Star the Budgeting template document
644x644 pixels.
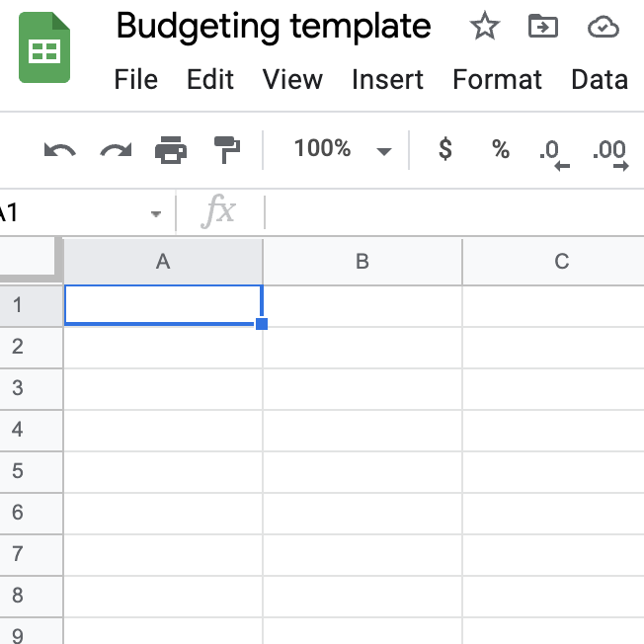pos(484,27)
